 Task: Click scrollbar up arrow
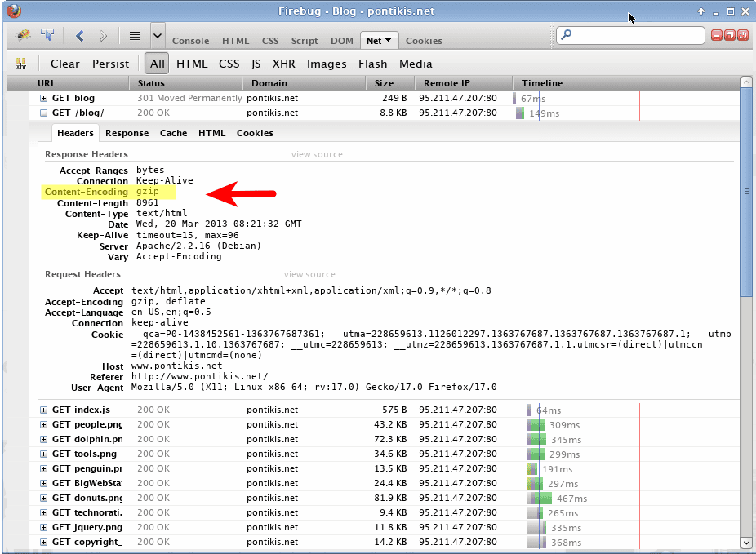click(x=746, y=82)
